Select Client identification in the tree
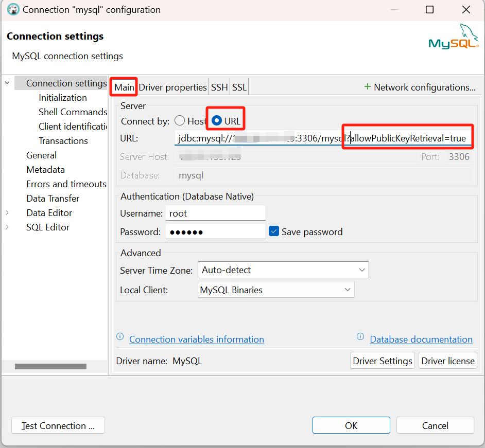Viewport: 485px width, 448px height. coord(73,127)
